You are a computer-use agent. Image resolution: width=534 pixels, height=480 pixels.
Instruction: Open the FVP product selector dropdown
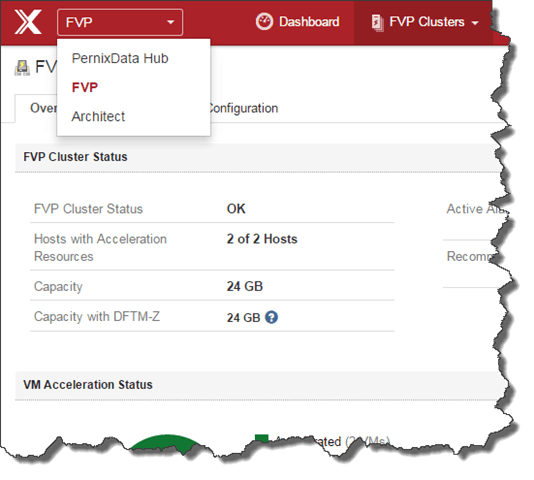120,22
